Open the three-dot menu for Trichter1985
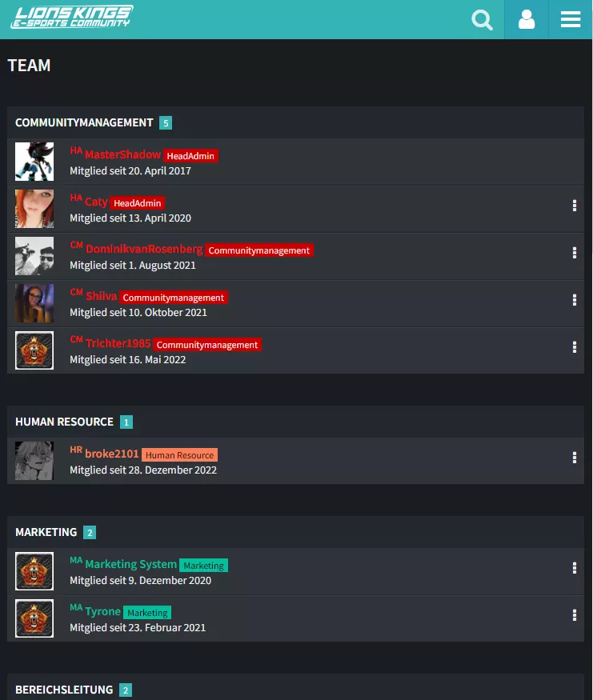The image size is (593, 700). [575, 347]
